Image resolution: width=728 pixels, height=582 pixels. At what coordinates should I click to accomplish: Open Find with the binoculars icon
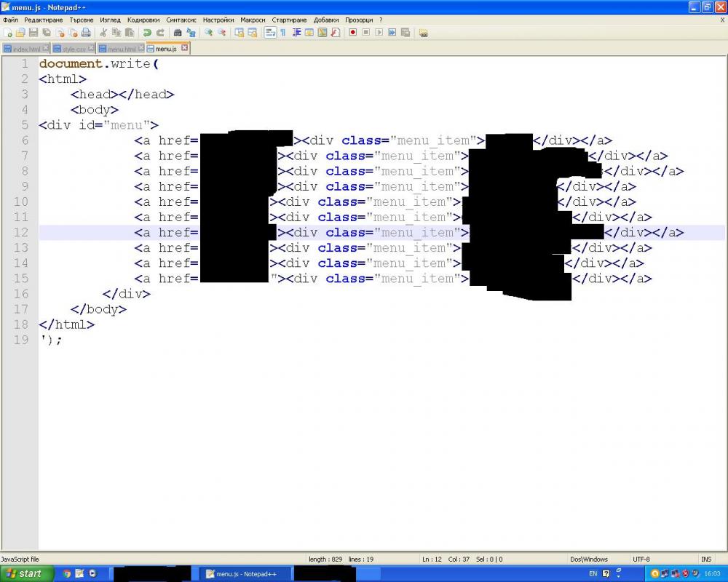(x=178, y=33)
